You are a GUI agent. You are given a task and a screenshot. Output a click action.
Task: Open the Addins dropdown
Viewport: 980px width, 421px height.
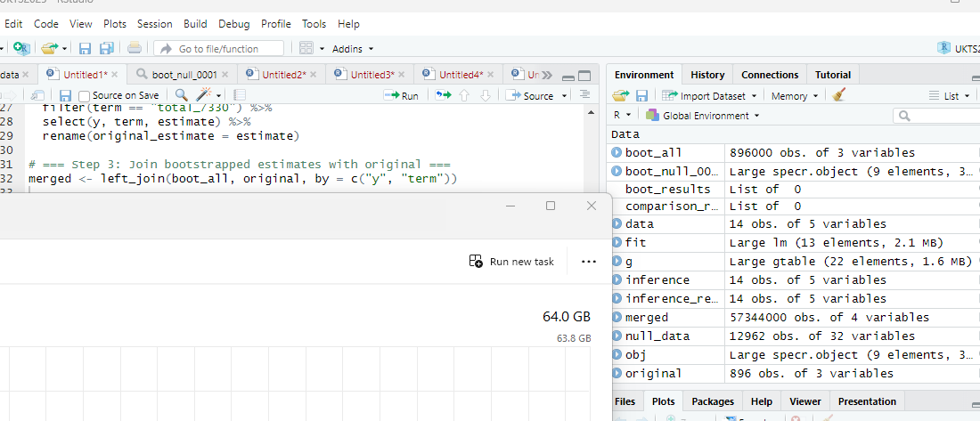(353, 48)
